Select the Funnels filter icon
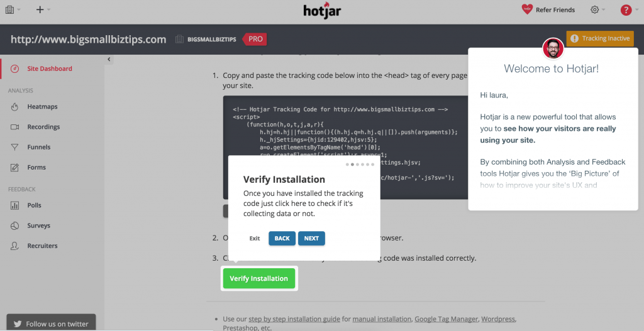Image resolution: width=644 pixels, height=331 pixels. pos(14,147)
